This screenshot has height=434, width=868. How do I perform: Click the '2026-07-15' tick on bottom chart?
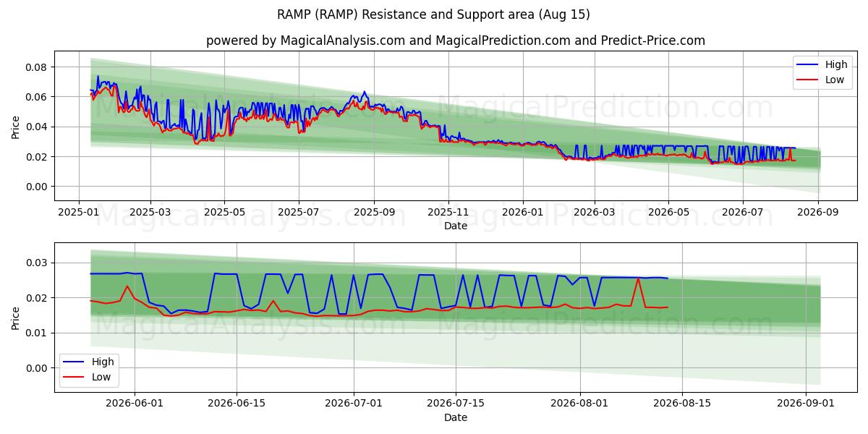click(x=456, y=404)
